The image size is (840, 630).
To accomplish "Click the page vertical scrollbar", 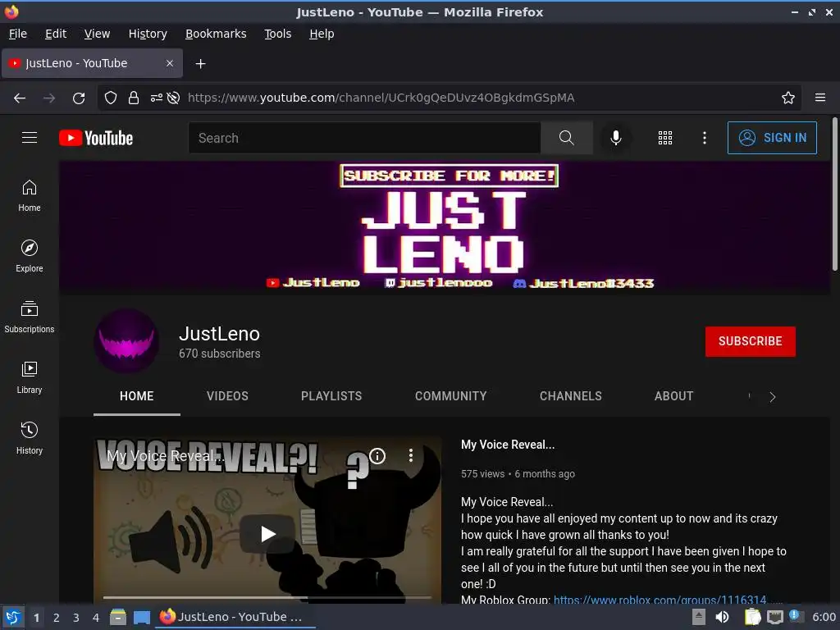I will (834, 194).
